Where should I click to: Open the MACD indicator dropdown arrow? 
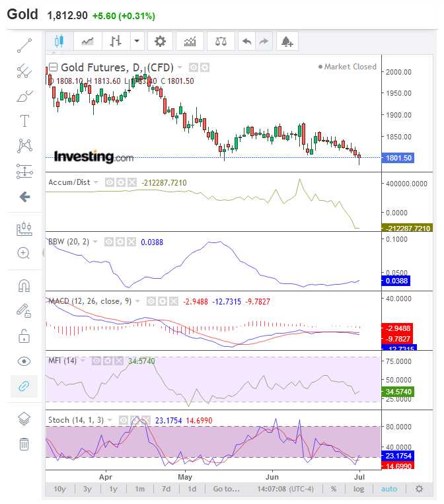pos(137,301)
